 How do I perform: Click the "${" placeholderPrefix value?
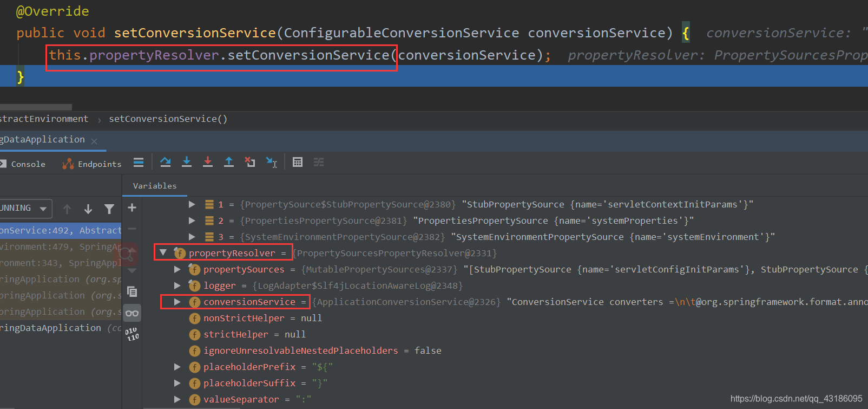pos(323,367)
